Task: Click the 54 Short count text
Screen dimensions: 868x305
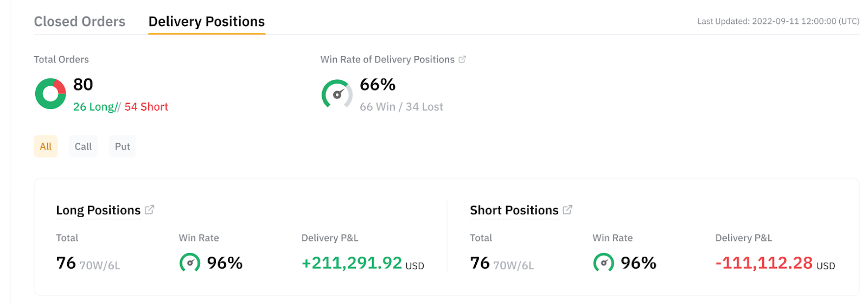Action: [x=146, y=107]
